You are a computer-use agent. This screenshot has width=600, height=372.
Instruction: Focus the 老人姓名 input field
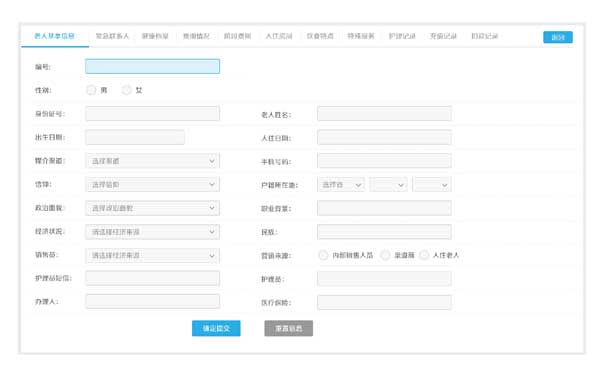tap(384, 114)
